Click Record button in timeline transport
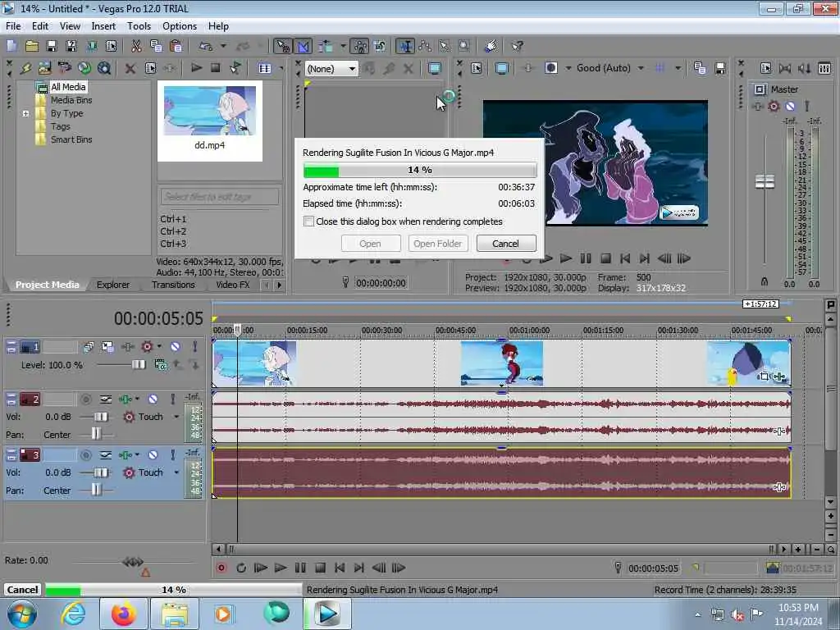 point(221,568)
